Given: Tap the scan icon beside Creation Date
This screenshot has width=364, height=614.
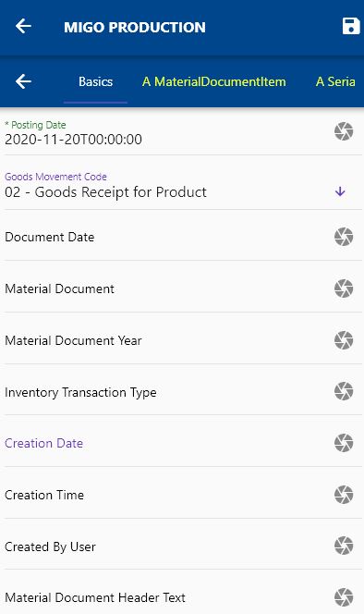Looking at the screenshot, I should 344,443.
